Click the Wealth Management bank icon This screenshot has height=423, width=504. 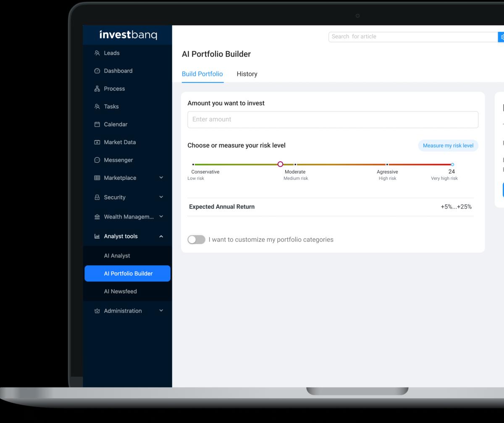click(97, 217)
